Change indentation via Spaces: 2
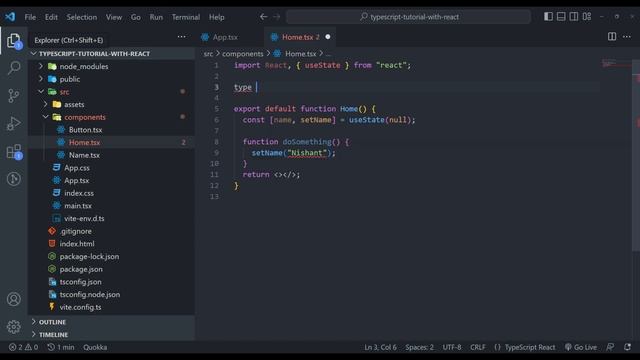640x360 pixels. pyautogui.click(x=420, y=347)
